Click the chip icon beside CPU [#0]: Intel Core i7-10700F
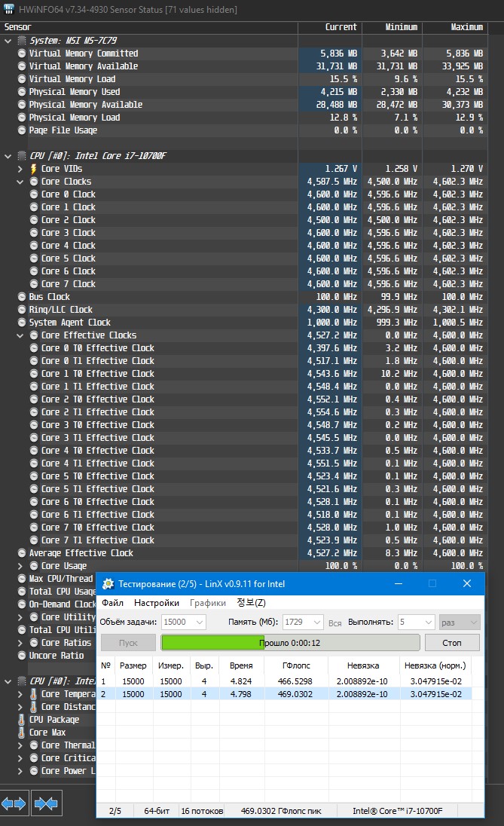The width and height of the screenshot is (504, 826). pos(22,156)
